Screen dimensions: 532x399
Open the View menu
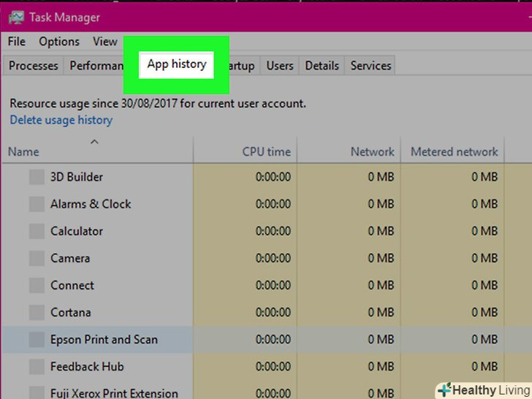[x=105, y=42]
